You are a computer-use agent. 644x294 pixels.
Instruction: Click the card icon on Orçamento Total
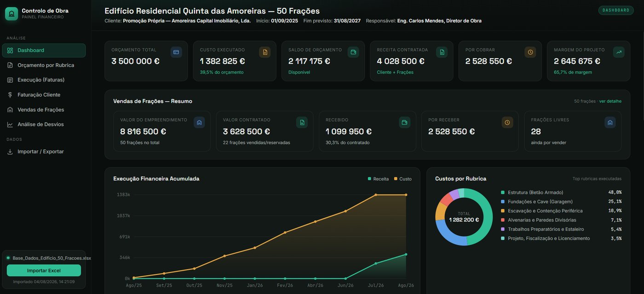point(176,52)
